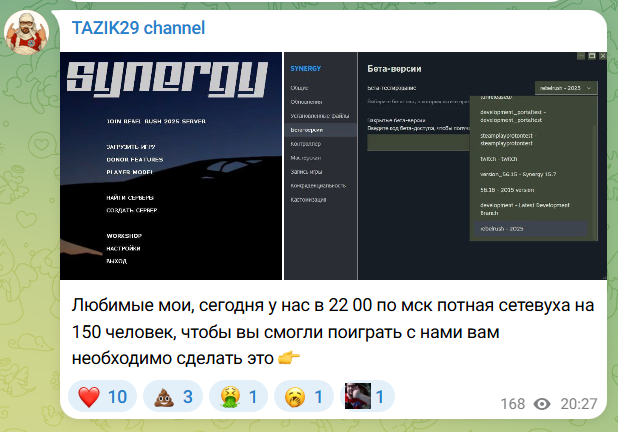
Task: Click the vomiting face emoji reaction
Action: [238, 397]
